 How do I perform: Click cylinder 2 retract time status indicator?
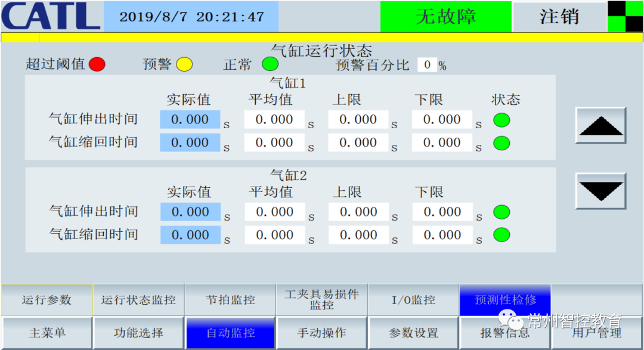click(x=501, y=235)
